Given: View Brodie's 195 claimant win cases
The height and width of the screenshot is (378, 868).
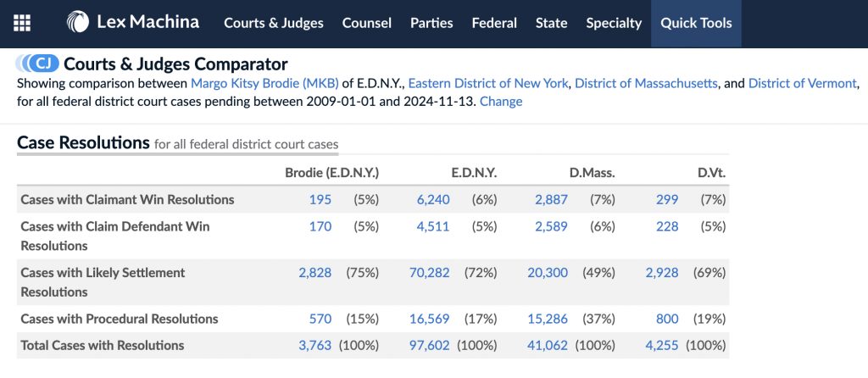Looking at the screenshot, I should [320, 200].
